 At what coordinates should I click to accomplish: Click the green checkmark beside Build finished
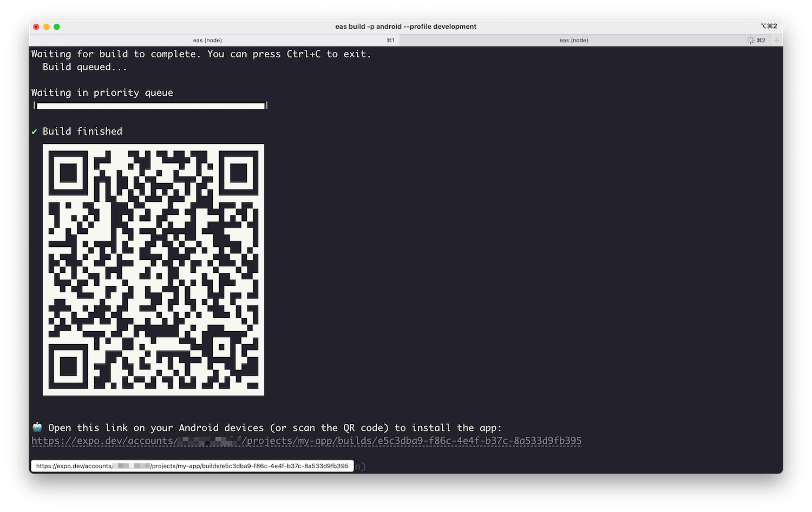[x=34, y=131]
